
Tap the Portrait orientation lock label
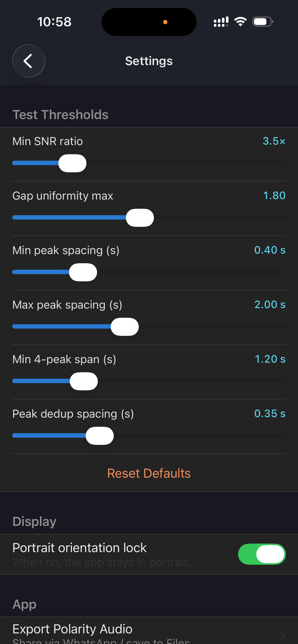pos(79,547)
